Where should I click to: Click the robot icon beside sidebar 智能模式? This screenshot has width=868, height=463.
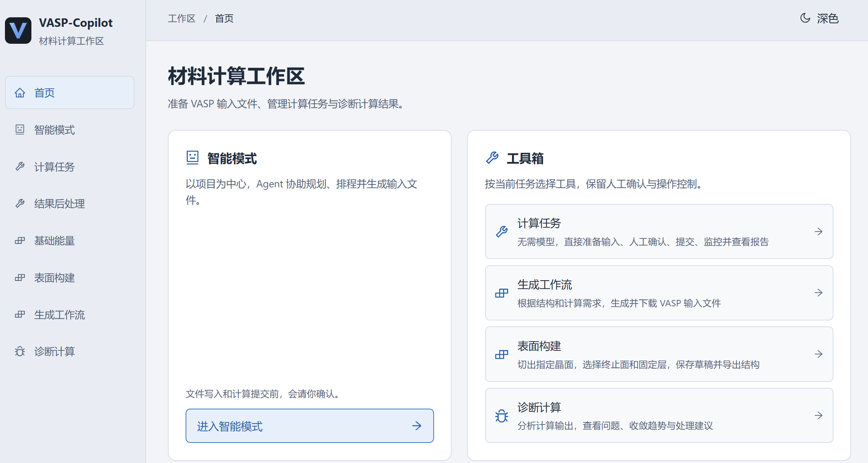[20, 130]
